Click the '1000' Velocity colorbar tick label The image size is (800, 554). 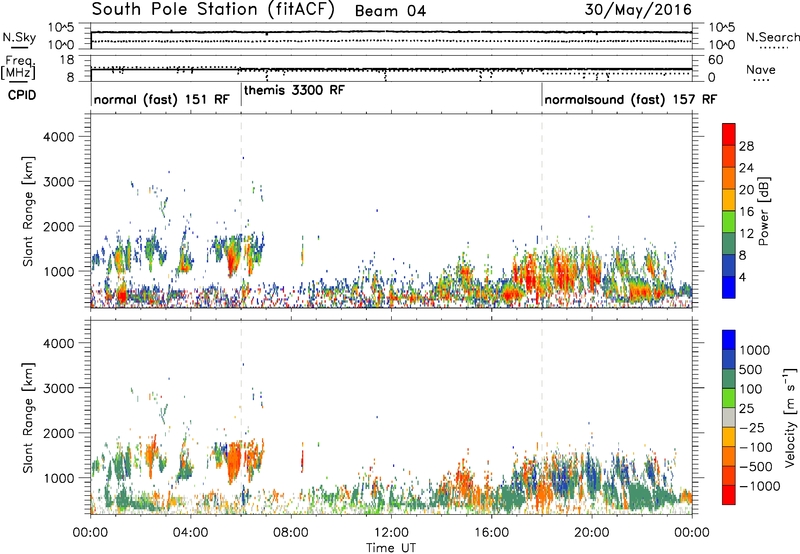(x=754, y=350)
